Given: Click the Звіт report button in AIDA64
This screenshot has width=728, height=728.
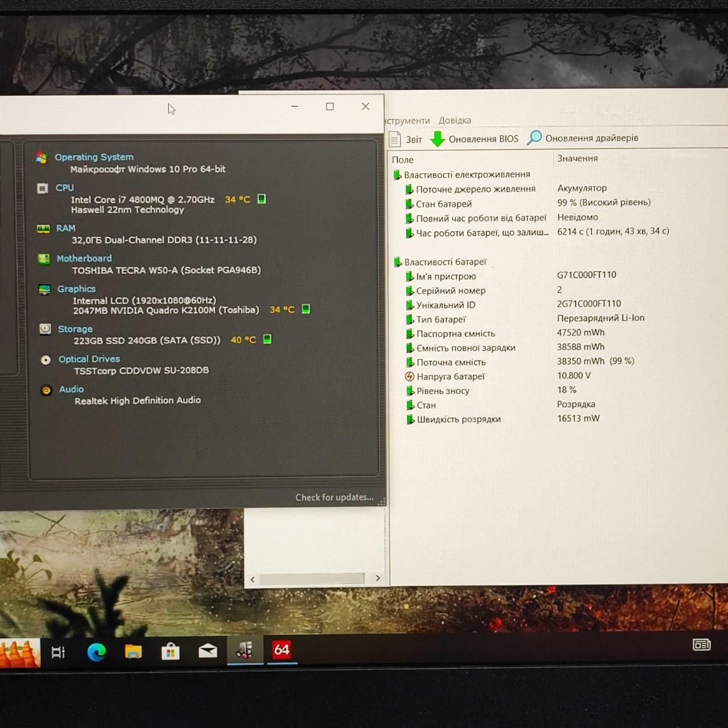Looking at the screenshot, I should pos(406,139).
